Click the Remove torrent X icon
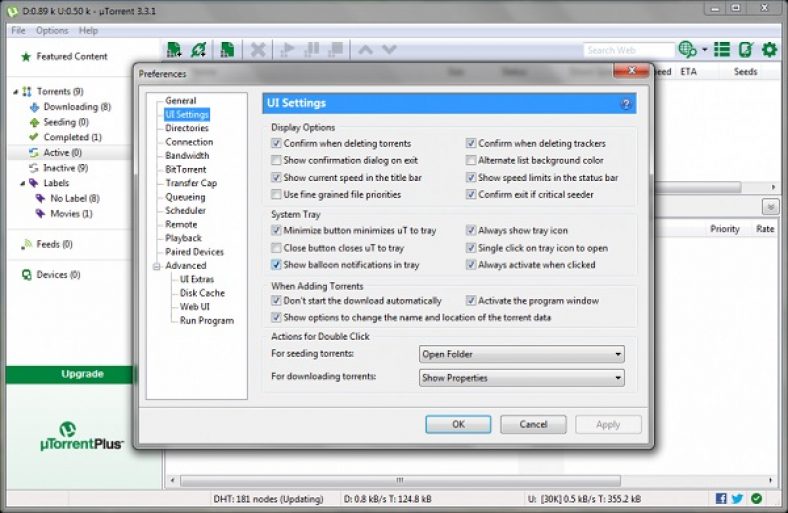788x513 pixels. (x=258, y=50)
